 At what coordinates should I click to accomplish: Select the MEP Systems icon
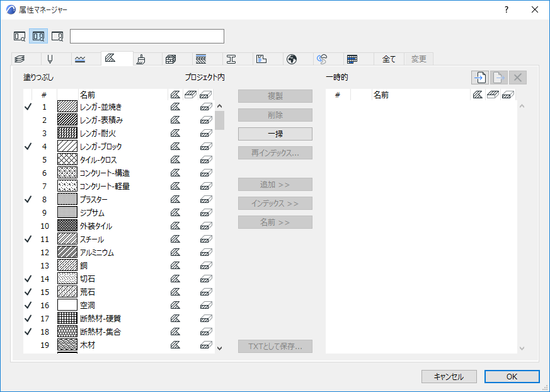click(x=323, y=59)
